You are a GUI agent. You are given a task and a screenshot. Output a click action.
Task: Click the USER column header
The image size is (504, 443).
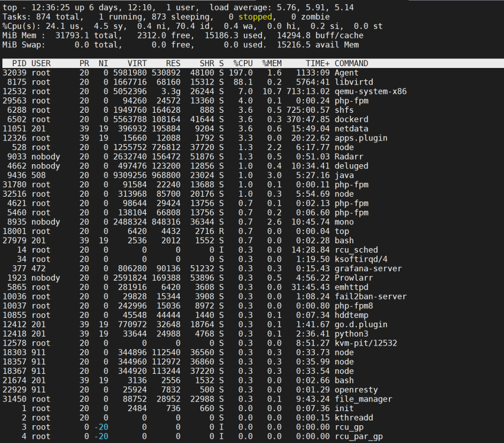41,63
